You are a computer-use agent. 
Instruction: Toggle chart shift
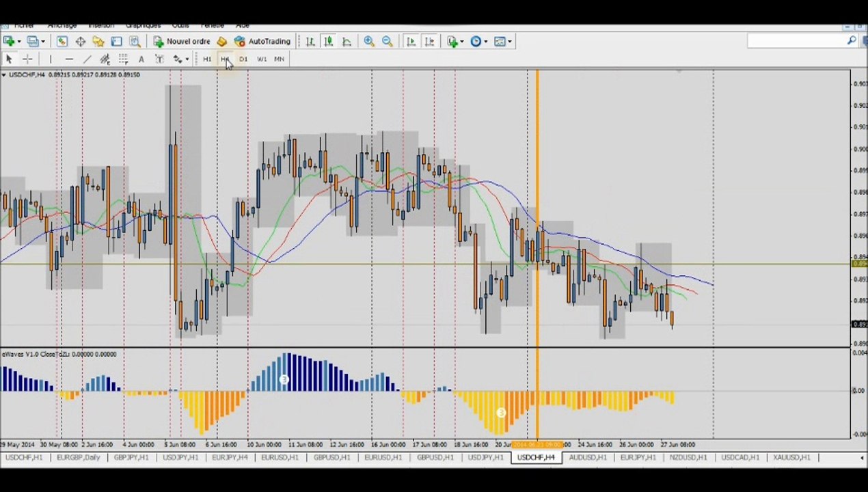[429, 41]
